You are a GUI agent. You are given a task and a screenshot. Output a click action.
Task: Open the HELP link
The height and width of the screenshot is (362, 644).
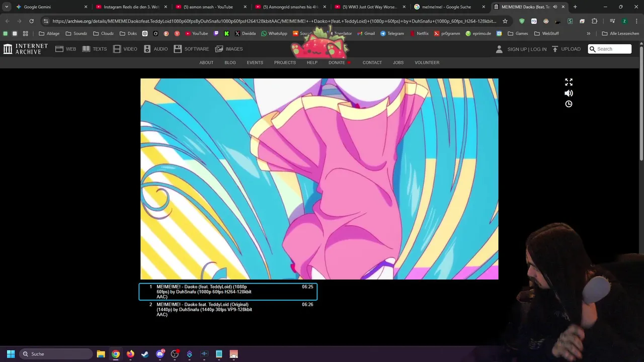click(x=312, y=62)
